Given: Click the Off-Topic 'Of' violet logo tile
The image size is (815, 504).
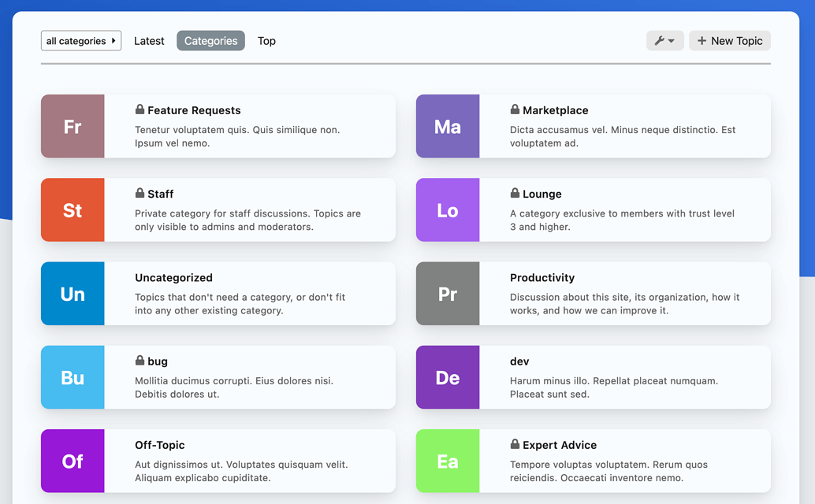Looking at the screenshot, I should (x=73, y=461).
